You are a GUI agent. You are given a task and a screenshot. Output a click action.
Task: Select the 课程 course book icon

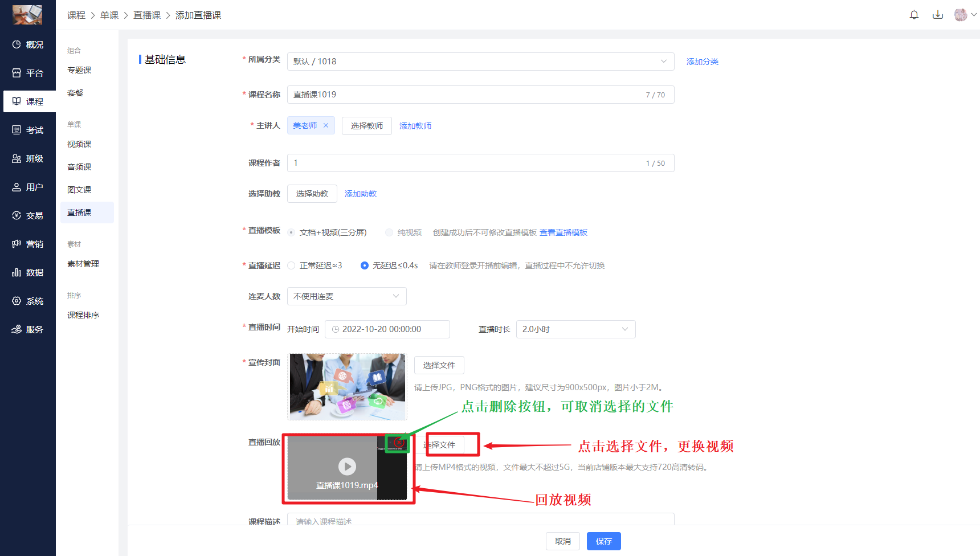pyautogui.click(x=17, y=101)
